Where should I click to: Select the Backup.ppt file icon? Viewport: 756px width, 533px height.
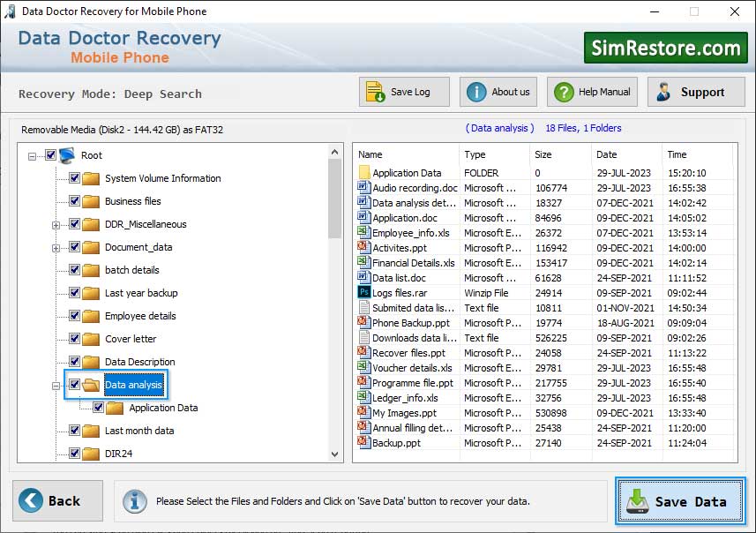pyautogui.click(x=363, y=442)
